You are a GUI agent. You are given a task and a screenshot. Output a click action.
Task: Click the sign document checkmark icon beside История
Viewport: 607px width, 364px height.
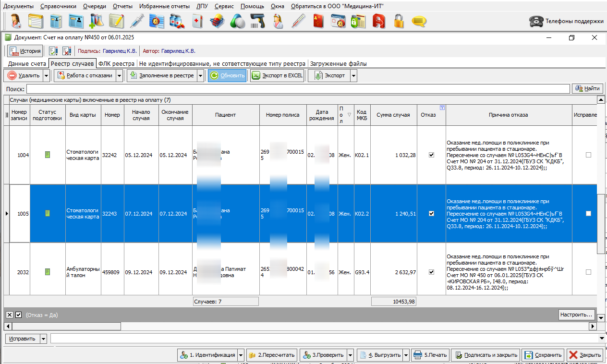[x=53, y=50]
